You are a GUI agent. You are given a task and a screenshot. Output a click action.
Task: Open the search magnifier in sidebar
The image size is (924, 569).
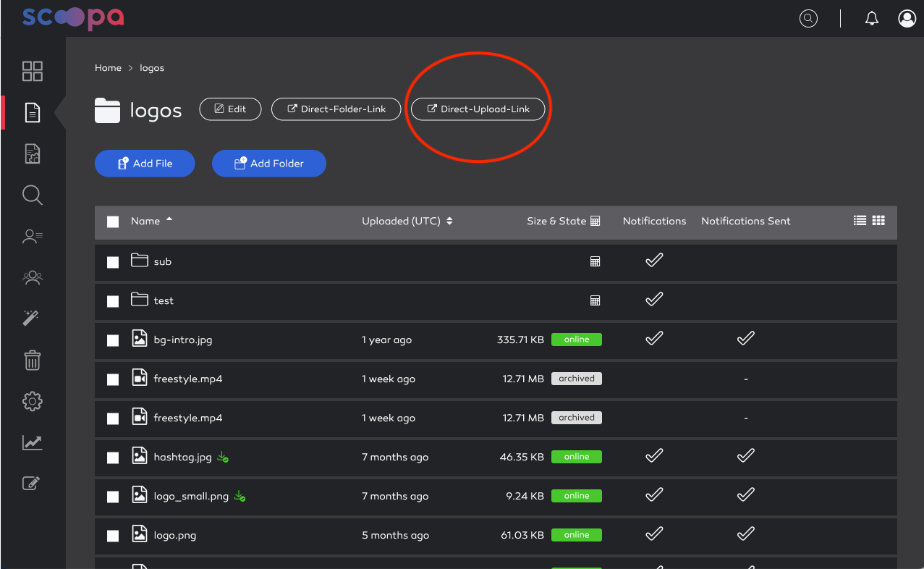(x=33, y=195)
